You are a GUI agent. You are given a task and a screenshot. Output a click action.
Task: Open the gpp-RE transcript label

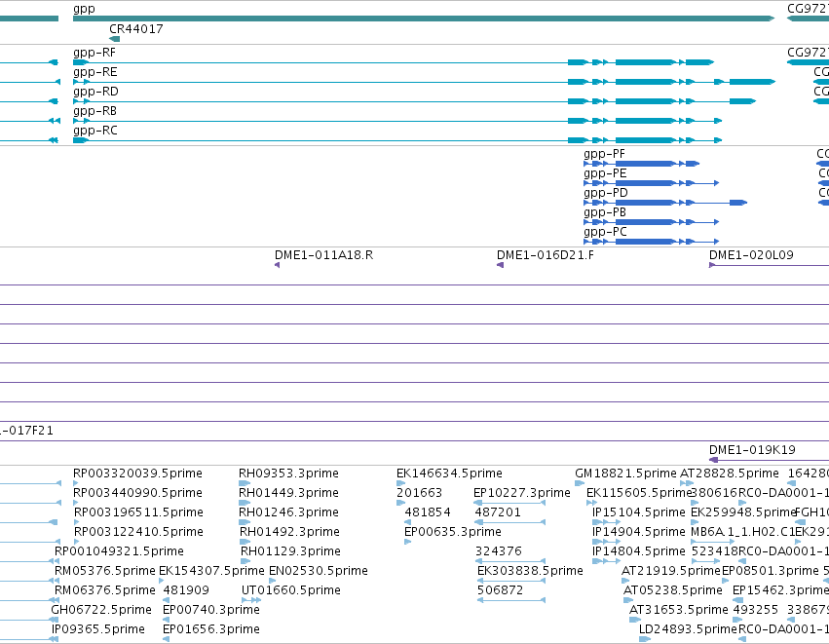[x=95, y=72]
